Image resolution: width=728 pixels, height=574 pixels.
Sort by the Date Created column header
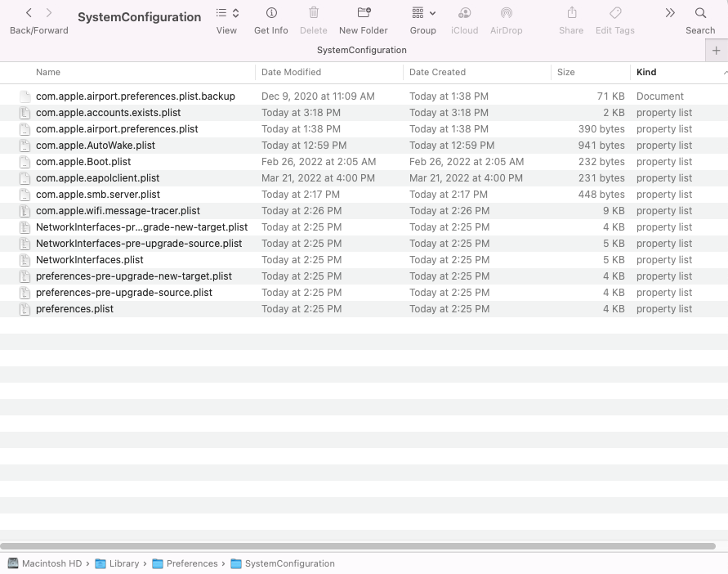pyautogui.click(x=437, y=72)
